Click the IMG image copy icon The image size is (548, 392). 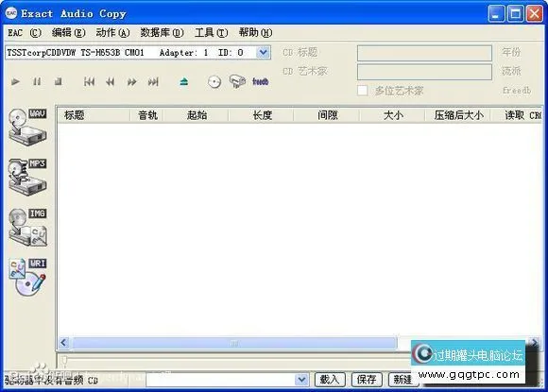point(27,227)
